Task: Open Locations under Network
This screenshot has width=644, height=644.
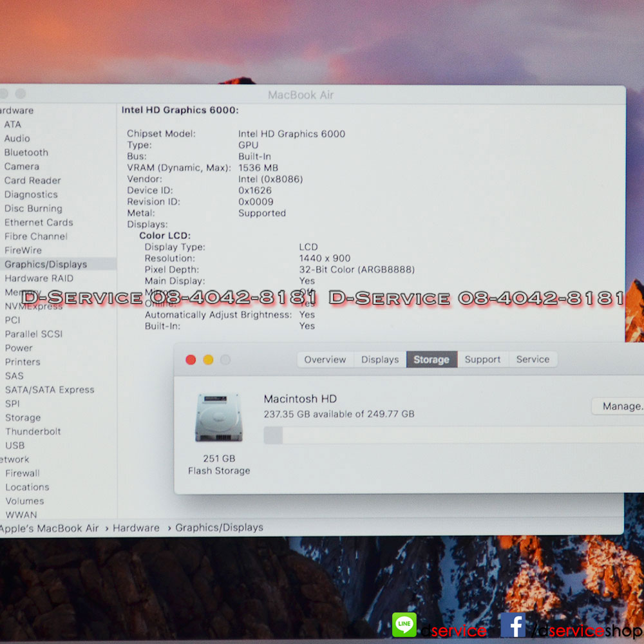Action: (27, 488)
